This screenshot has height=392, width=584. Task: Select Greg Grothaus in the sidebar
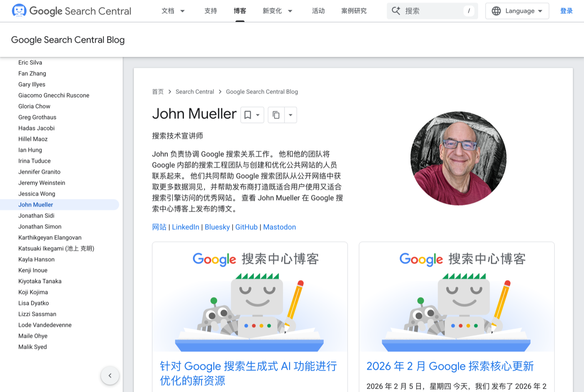coord(37,117)
